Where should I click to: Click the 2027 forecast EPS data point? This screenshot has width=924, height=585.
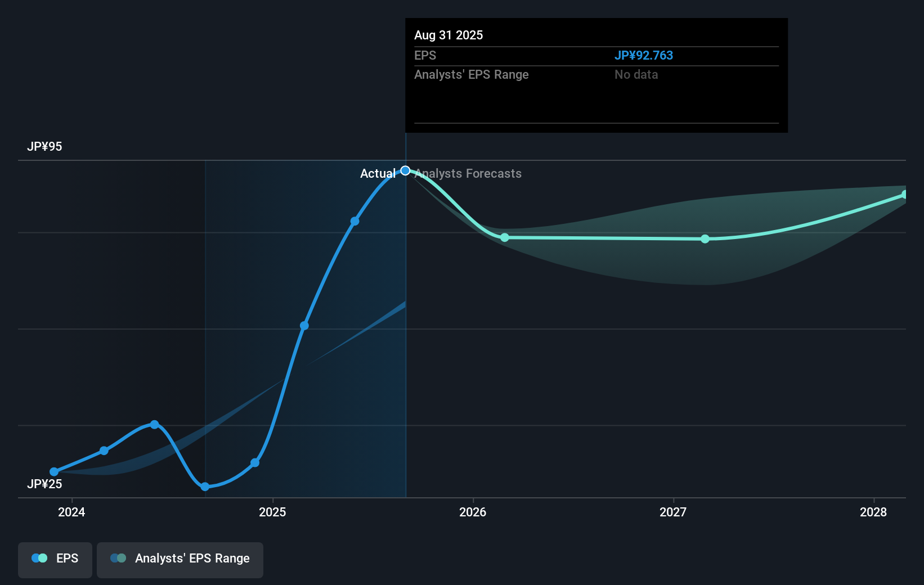click(705, 239)
